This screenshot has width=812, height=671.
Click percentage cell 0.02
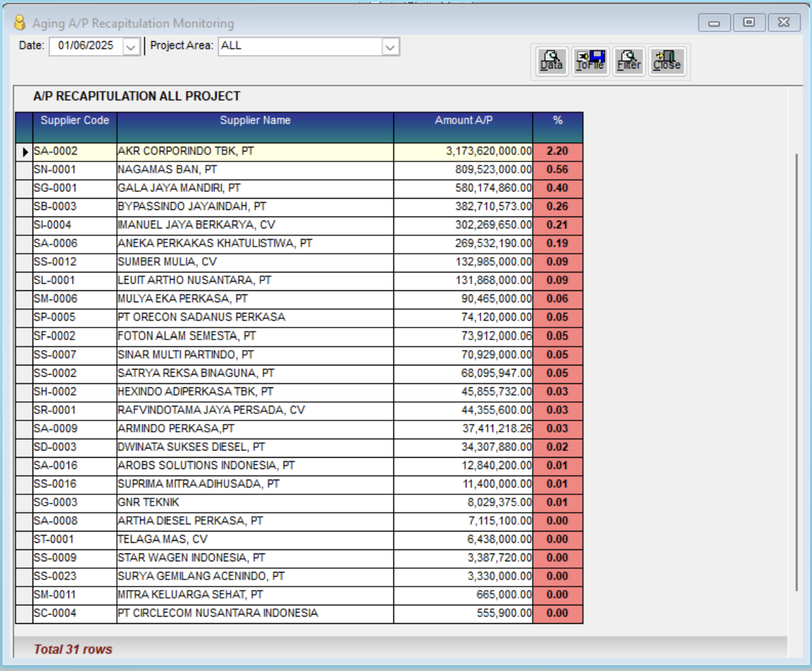(558, 447)
